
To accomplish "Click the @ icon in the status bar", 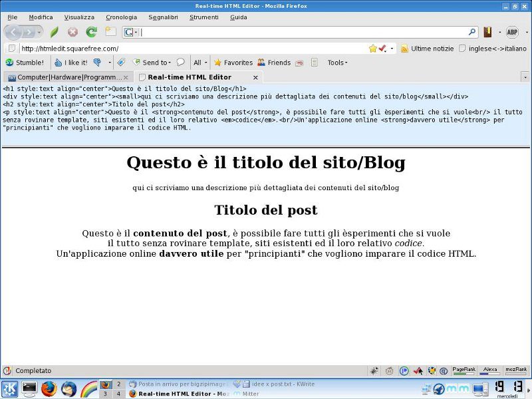I will click(x=444, y=371).
